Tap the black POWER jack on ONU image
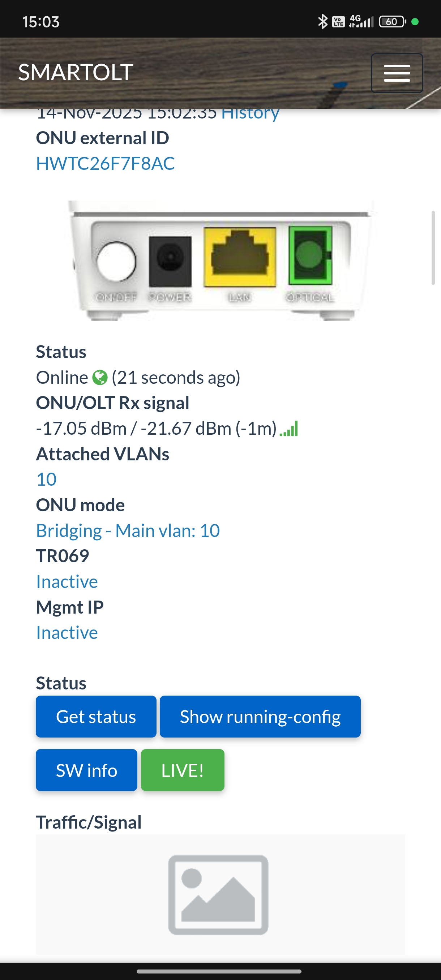 [170, 261]
